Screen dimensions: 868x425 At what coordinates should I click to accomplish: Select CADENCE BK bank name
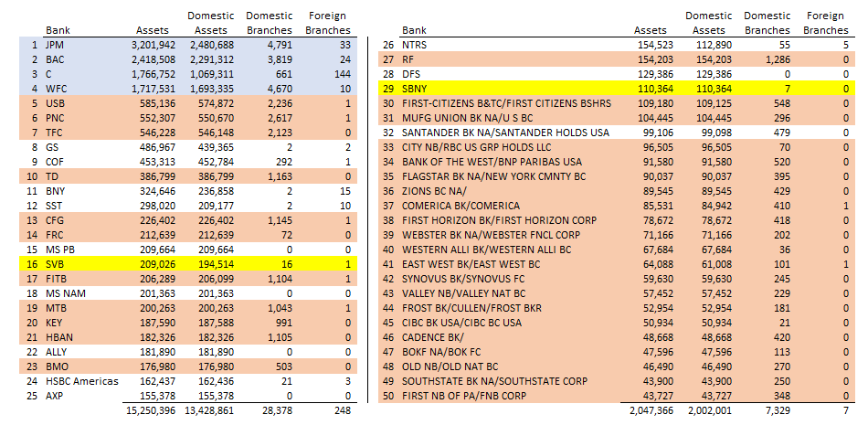[432, 337]
